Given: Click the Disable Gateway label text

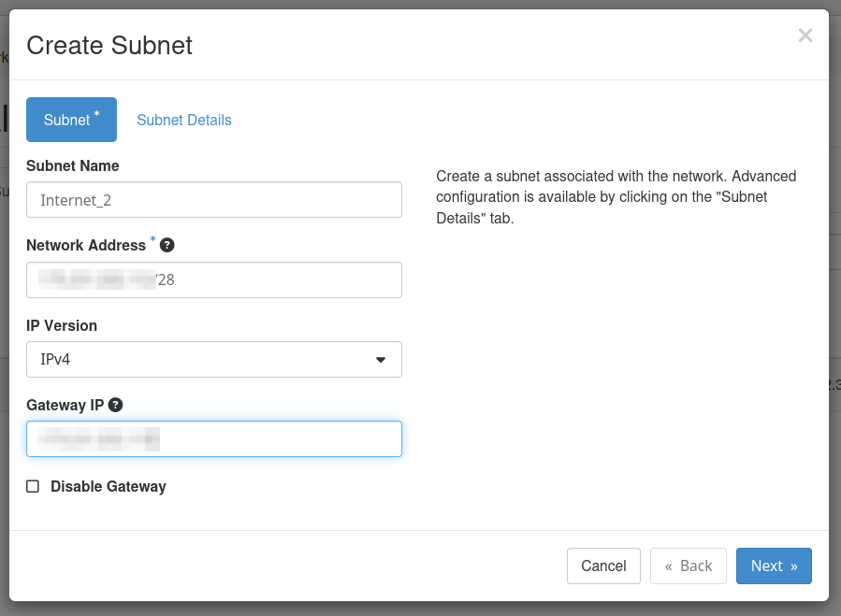Looking at the screenshot, I should [109, 486].
